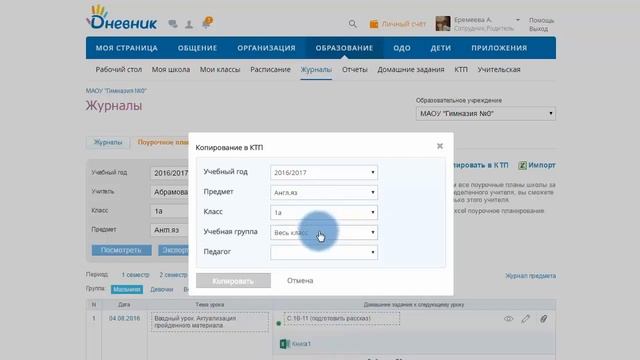Open the Dnevnik logo home link
640x360 pixels.
[x=122, y=18]
